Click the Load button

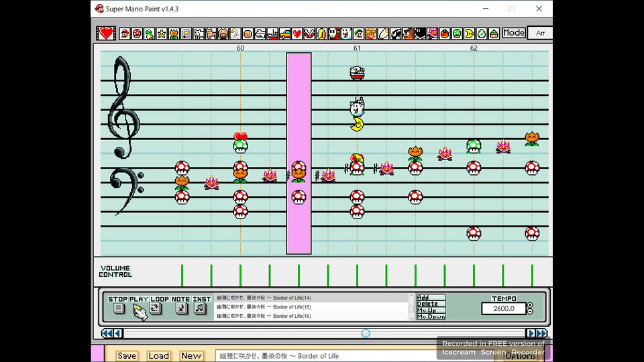158,356
